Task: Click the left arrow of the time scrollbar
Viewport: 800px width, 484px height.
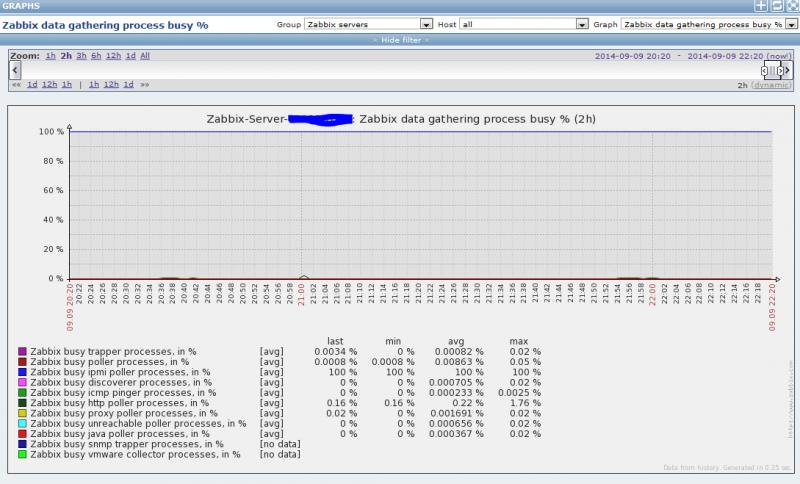Action: (x=15, y=70)
